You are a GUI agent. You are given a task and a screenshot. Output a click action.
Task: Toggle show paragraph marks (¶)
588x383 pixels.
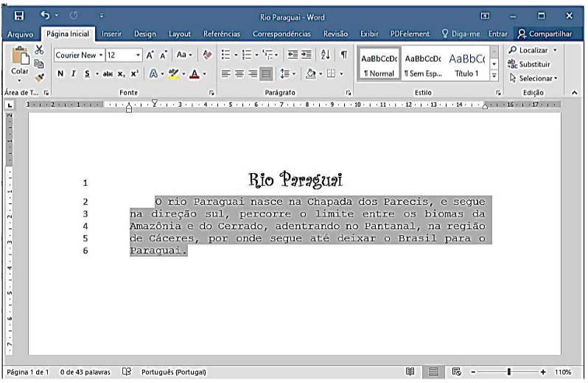click(343, 55)
